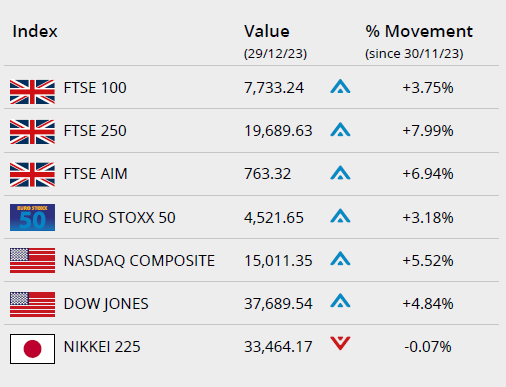The width and height of the screenshot is (506, 387).
Task: Click the US flag beside Dow Jones
Action: [32, 304]
